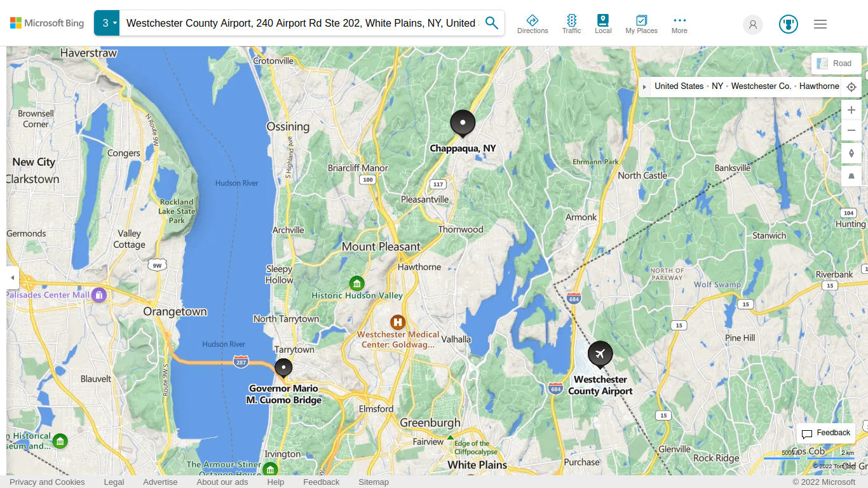Click the Stanwich map label
Screen dimensions: 868x488
(x=770, y=236)
